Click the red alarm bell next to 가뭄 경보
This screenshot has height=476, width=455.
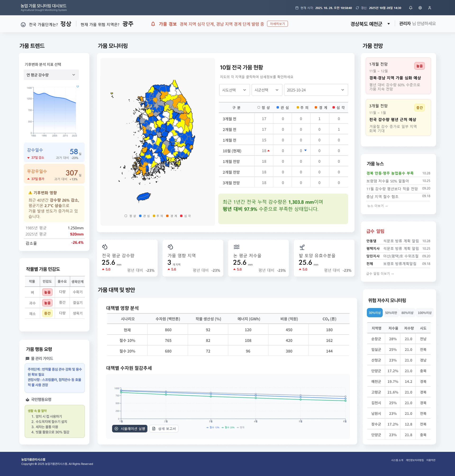click(153, 24)
